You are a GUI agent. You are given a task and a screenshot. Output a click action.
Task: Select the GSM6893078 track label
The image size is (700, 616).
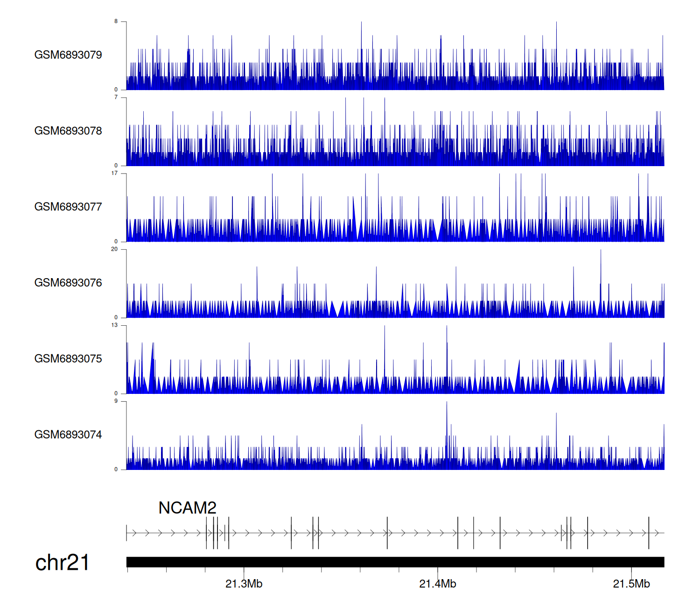point(68,131)
